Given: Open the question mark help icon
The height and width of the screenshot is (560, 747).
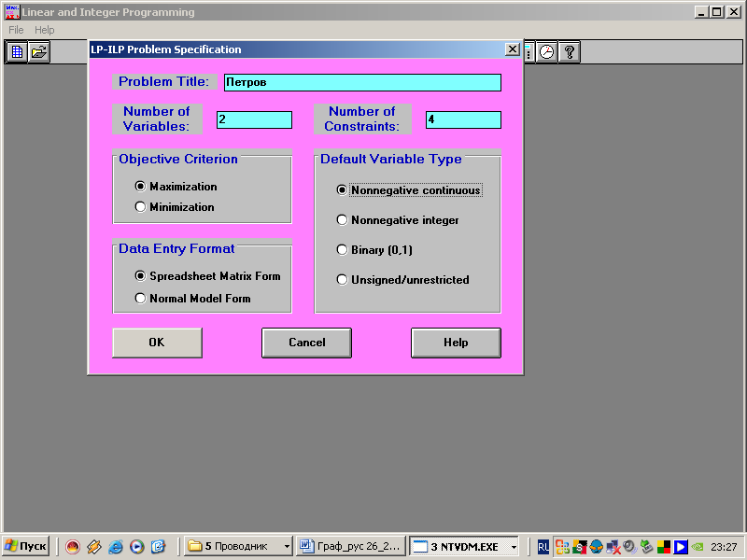Looking at the screenshot, I should (x=569, y=52).
